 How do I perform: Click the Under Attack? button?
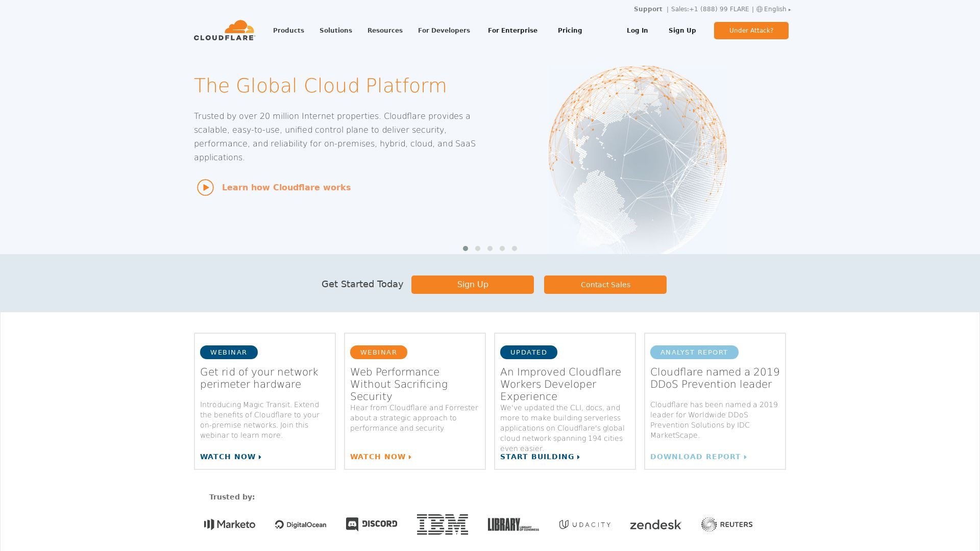[x=751, y=31]
